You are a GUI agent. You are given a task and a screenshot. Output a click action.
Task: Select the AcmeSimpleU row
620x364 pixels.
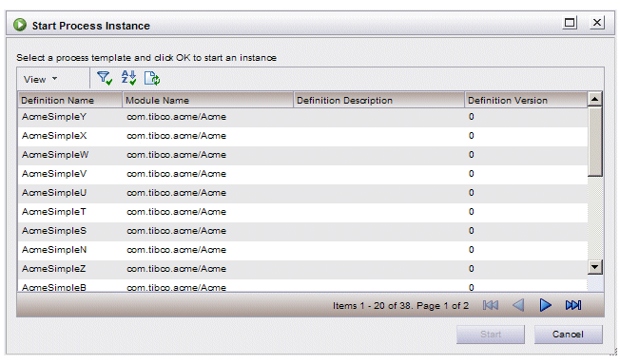coord(302,193)
